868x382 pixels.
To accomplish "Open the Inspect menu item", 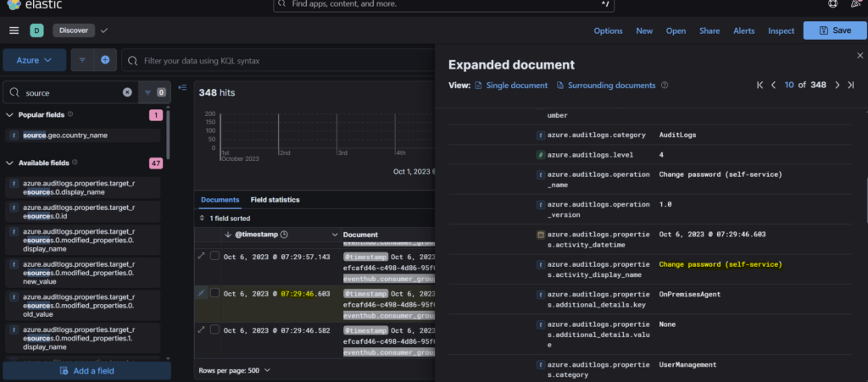I will click(781, 30).
